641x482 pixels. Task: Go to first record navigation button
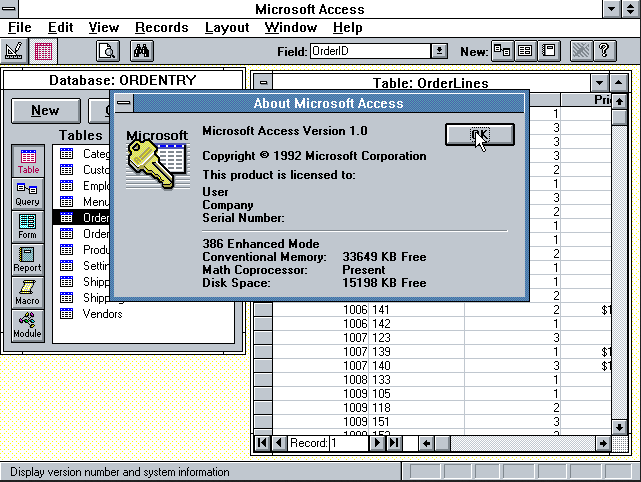[262, 443]
